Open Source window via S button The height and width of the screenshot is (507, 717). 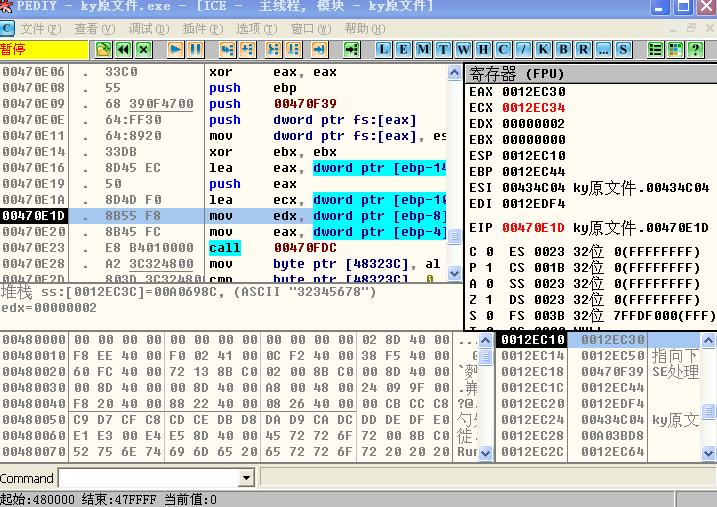(623, 49)
